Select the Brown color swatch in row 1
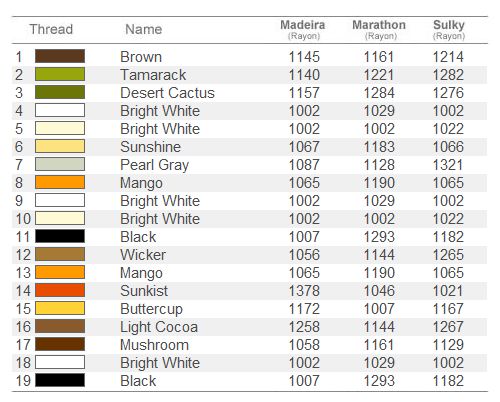Image resolution: width=500 pixels, height=402 pixels. [60, 56]
